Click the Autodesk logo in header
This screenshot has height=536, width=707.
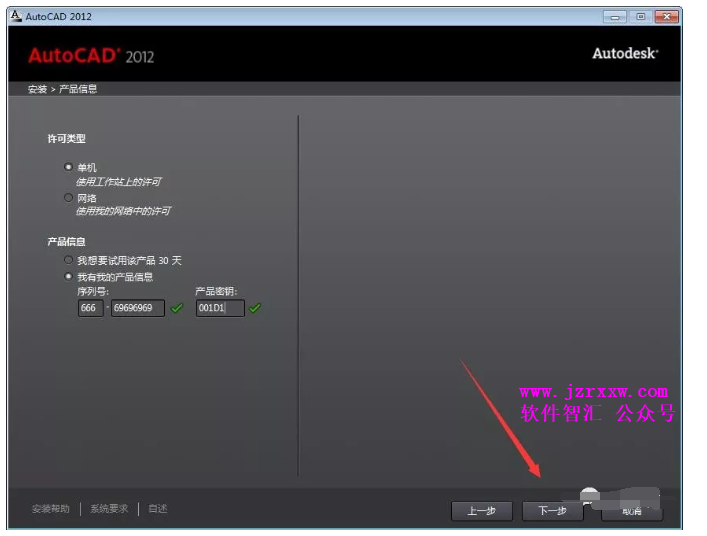pos(625,53)
